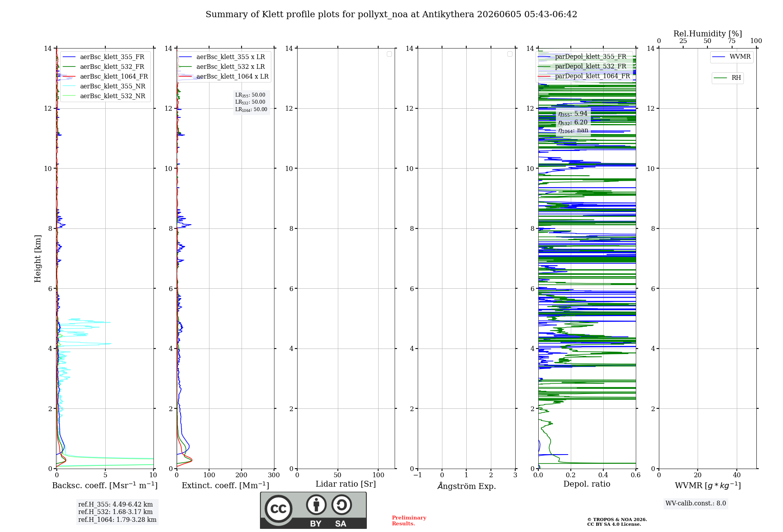Image resolution: width=783 pixels, height=532 pixels.
Task: Click legend entry aerBsc_klett_355_NR
Action: pos(113,86)
